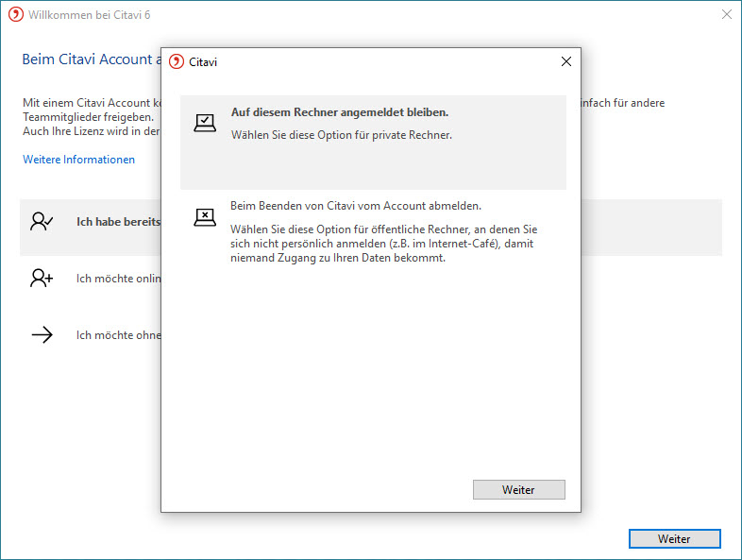This screenshot has height=560, width=742.
Task: Click the Citavi logo in the Willkommen window title
Action: pos(14,15)
